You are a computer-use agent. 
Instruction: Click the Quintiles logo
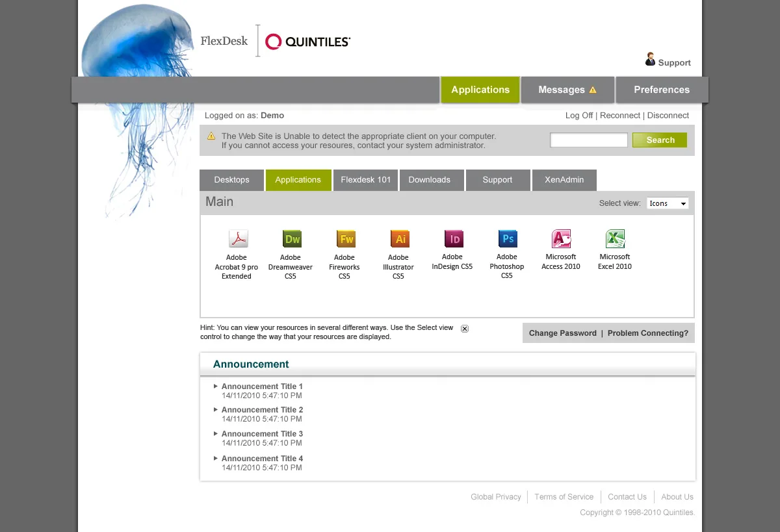tap(308, 42)
